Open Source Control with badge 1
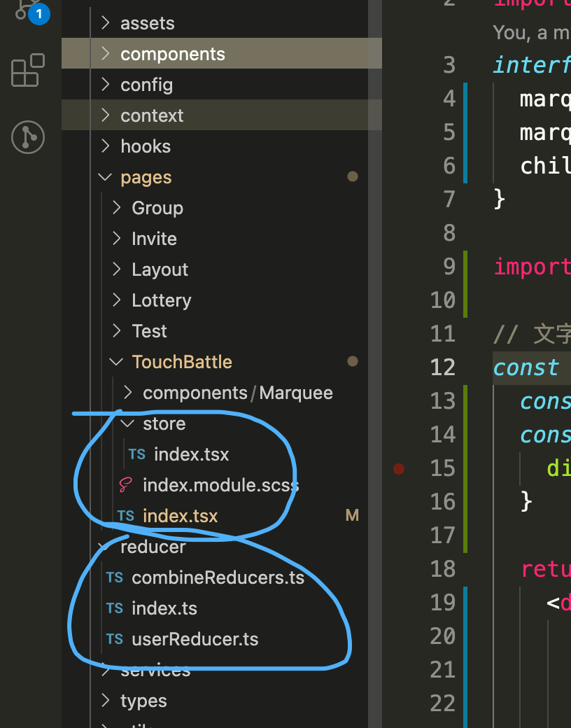This screenshot has width=571, height=728. pyautogui.click(x=31, y=10)
